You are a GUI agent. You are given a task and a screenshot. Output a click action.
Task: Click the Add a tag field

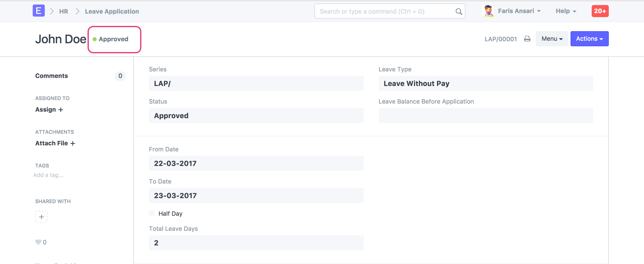48,175
